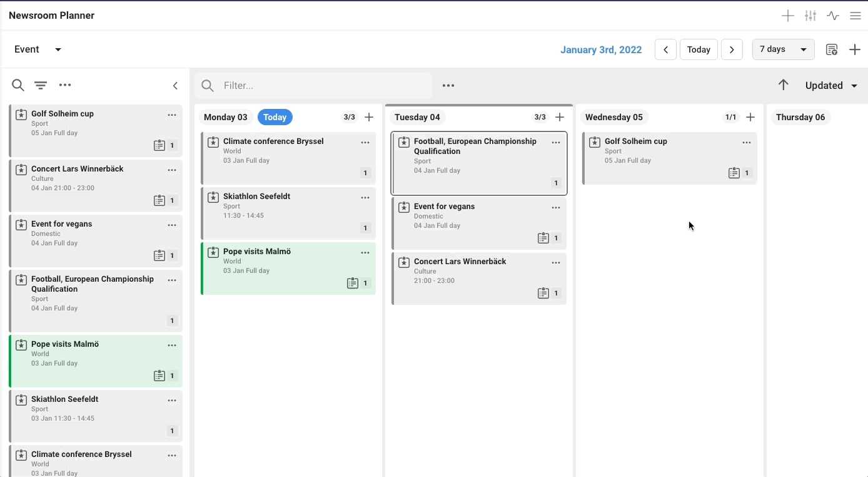Viewport: 868px width, 477px height.
Task: Open the activity pulse icon
Action: click(x=833, y=16)
